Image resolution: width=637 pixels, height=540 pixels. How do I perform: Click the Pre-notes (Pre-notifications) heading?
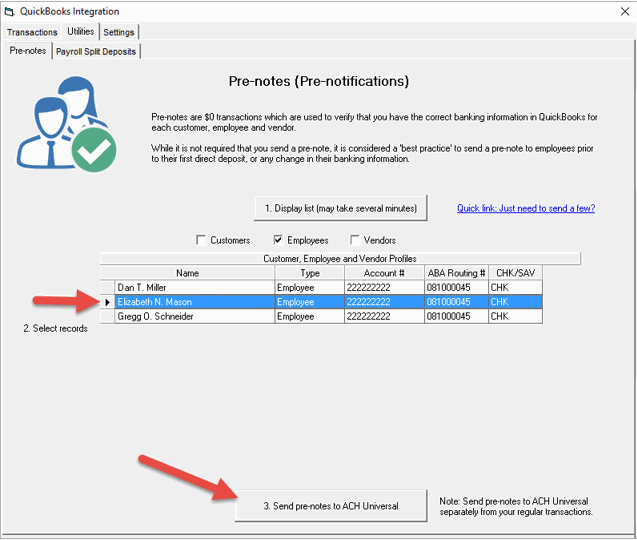click(319, 81)
